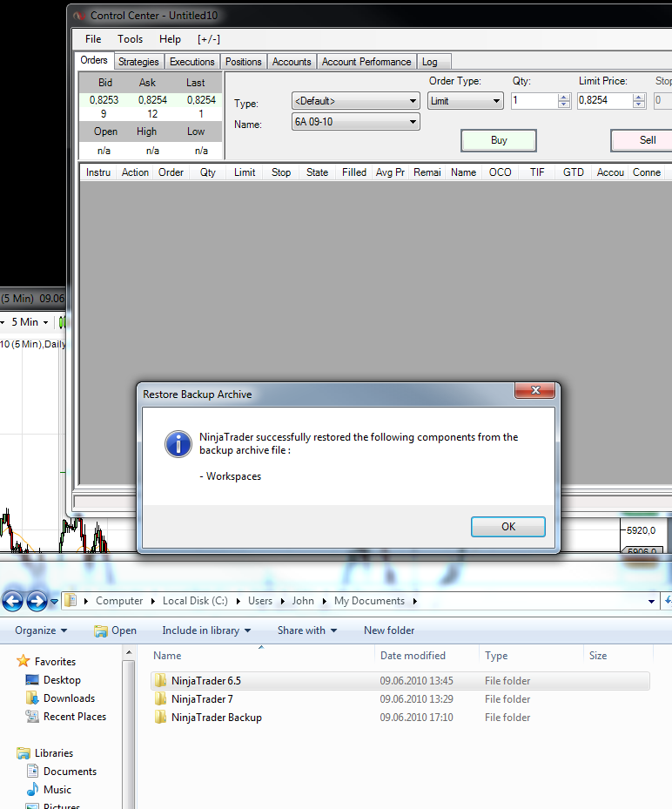Click Local Disk (C:) in breadcrumb
The height and width of the screenshot is (809, 672).
point(195,601)
